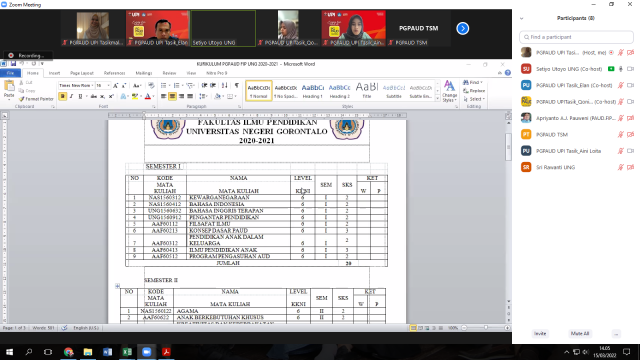Click Replace in Editing group
The width and height of the screenshot is (640, 360).
[474, 91]
